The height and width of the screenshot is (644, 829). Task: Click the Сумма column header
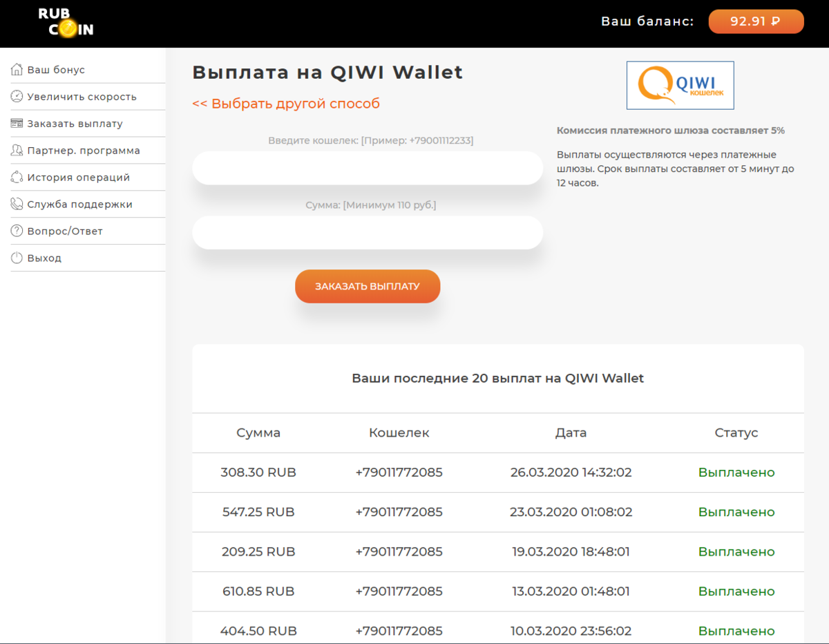258,433
